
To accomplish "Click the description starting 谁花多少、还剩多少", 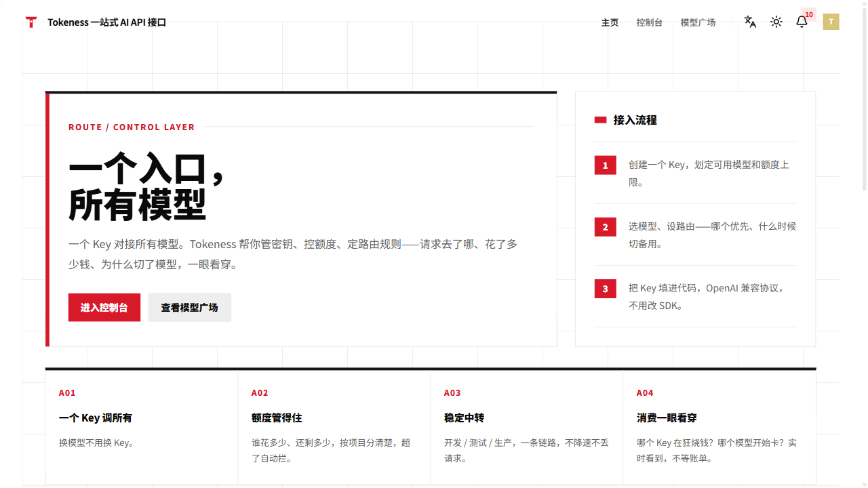I will click(x=331, y=451).
